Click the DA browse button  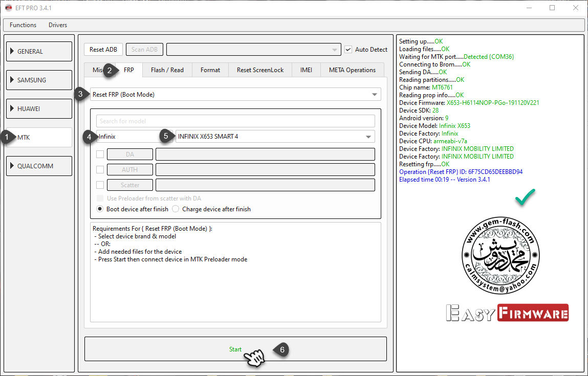130,154
